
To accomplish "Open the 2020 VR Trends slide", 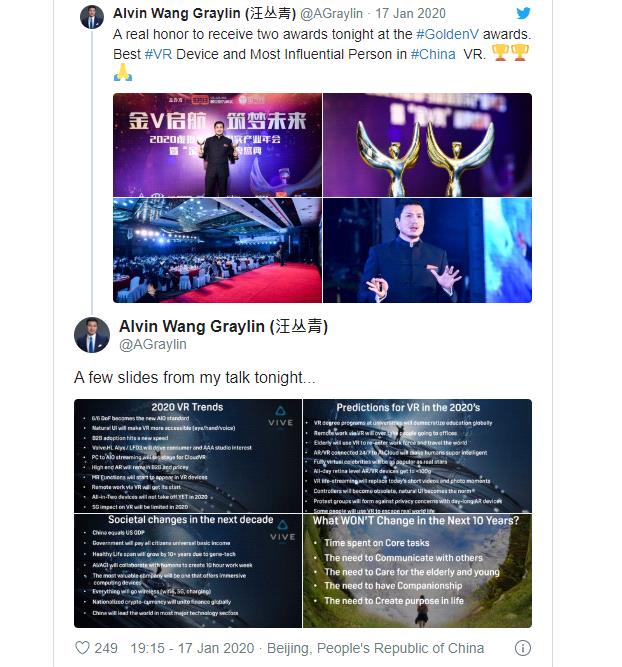I will [x=188, y=456].
